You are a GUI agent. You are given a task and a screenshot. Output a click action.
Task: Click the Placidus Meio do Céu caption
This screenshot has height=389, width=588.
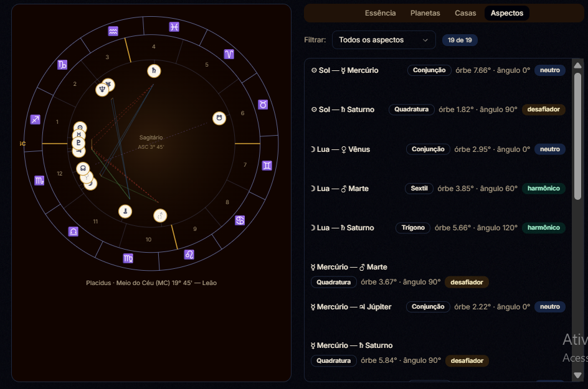151,283
